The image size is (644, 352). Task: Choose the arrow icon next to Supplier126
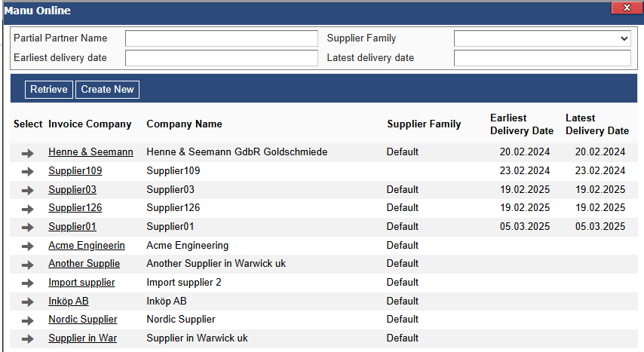pyautogui.click(x=28, y=208)
